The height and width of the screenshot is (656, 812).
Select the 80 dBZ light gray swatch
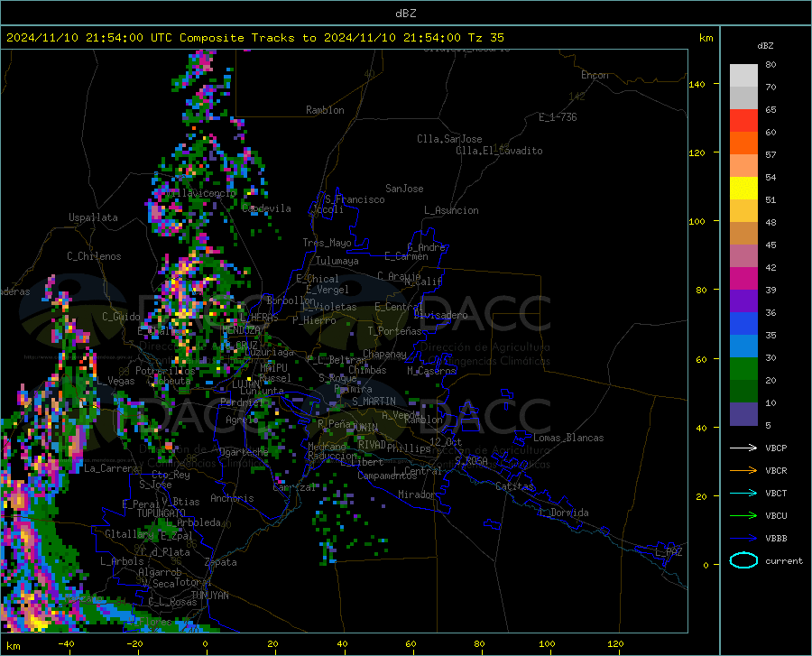(743, 75)
